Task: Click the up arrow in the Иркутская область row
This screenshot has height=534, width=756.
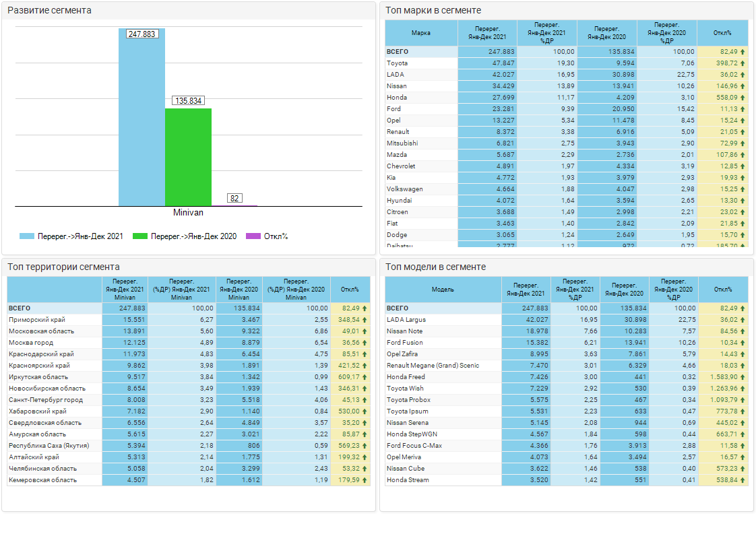Action: pyautogui.click(x=365, y=377)
